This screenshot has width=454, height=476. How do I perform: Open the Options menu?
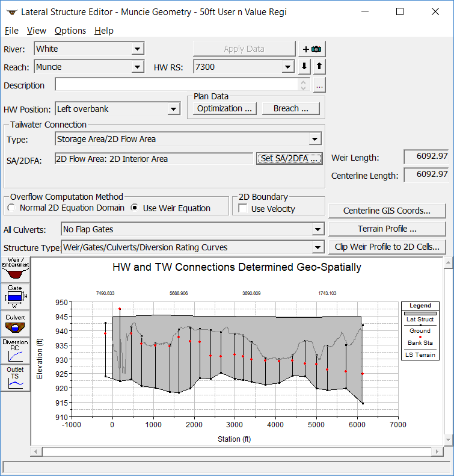point(70,31)
